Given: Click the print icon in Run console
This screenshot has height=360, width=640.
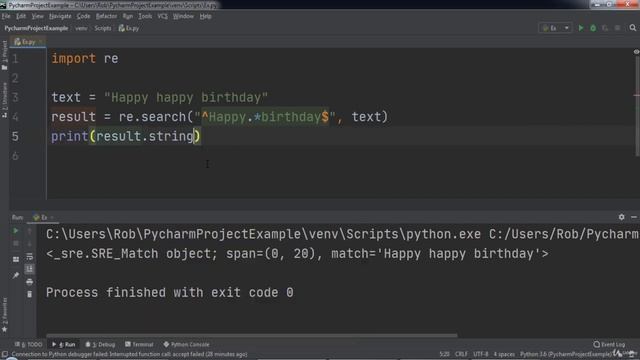Looking at the screenshot, I should tap(29, 282).
